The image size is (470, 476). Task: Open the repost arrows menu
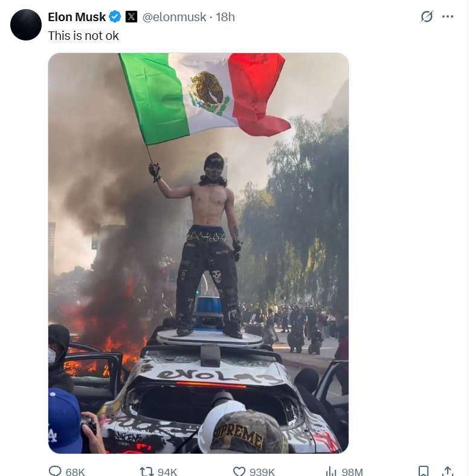pos(146,471)
